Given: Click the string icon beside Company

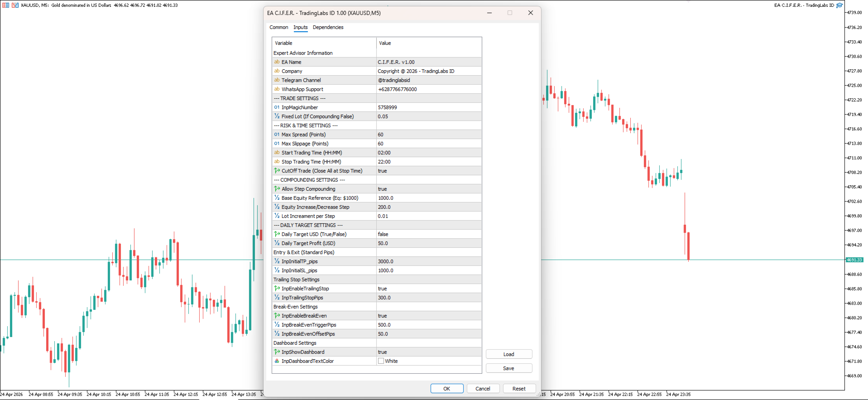Looking at the screenshot, I should (x=277, y=71).
